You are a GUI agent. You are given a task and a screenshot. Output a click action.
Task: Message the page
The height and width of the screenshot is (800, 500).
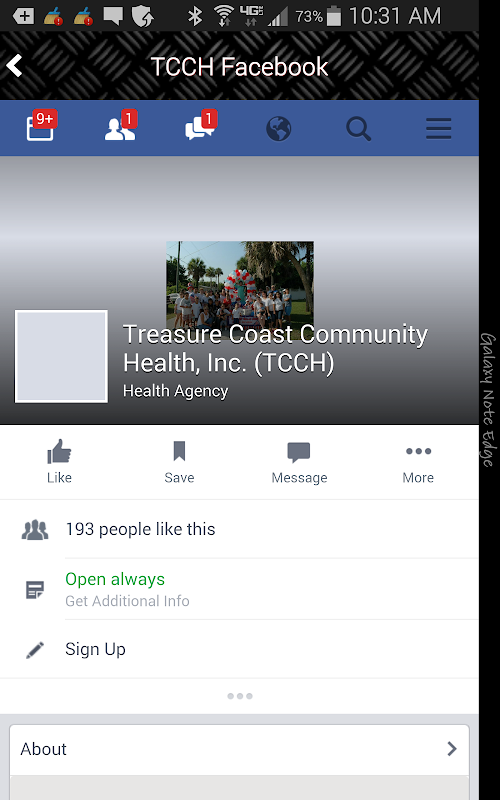pyautogui.click(x=299, y=462)
